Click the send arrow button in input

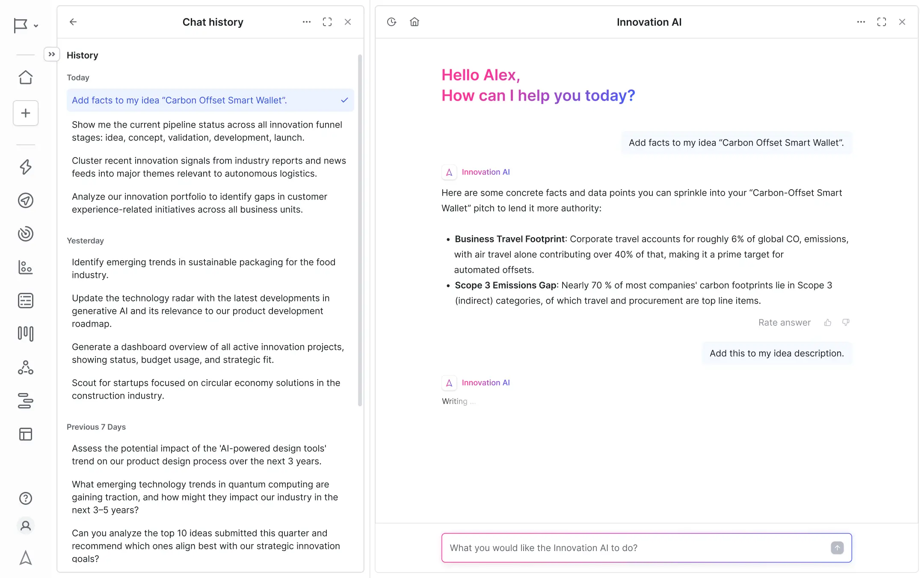pyautogui.click(x=837, y=548)
